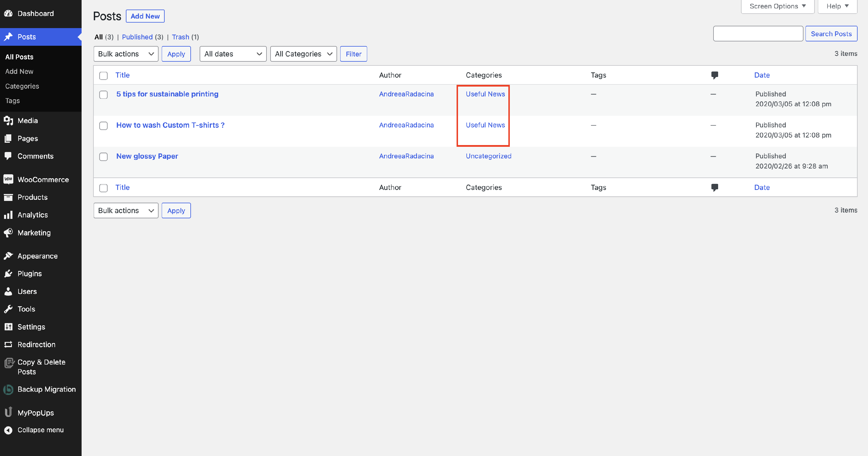Click the Plugins plug icon

[x=8, y=274]
